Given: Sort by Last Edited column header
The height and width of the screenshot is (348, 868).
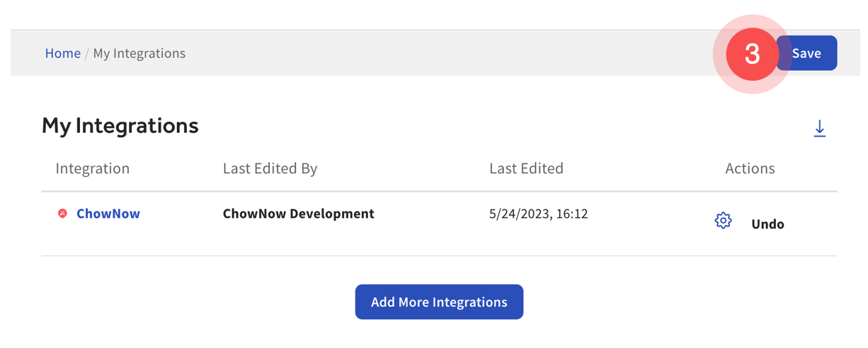Looking at the screenshot, I should pyautogui.click(x=526, y=168).
